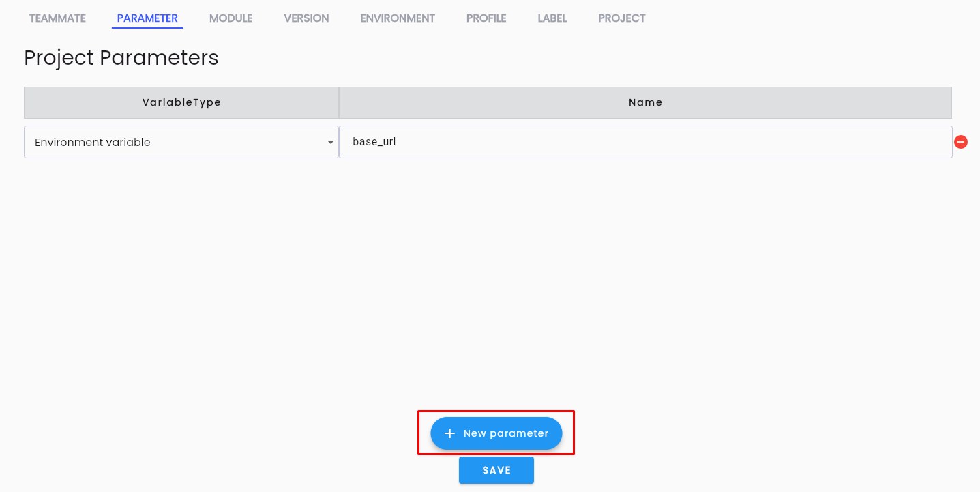Switch to the TEAMMATE tab
Image resolution: width=980 pixels, height=492 pixels.
pyautogui.click(x=57, y=18)
